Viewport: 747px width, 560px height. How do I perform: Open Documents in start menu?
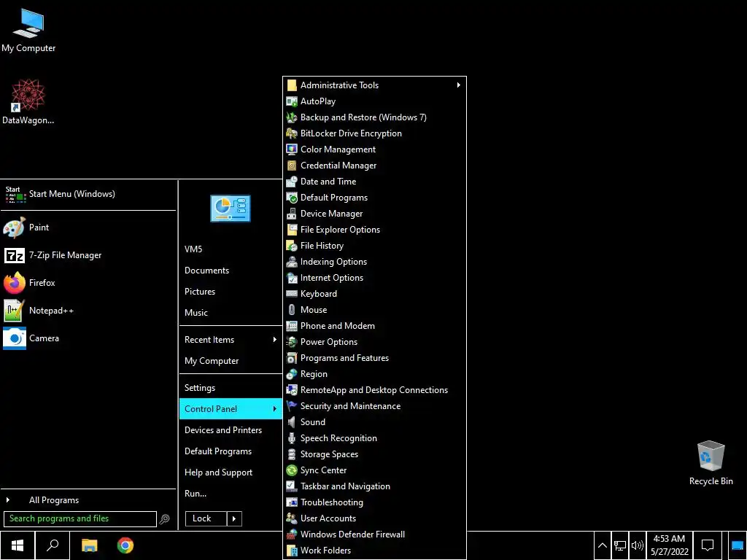[231, 271]
